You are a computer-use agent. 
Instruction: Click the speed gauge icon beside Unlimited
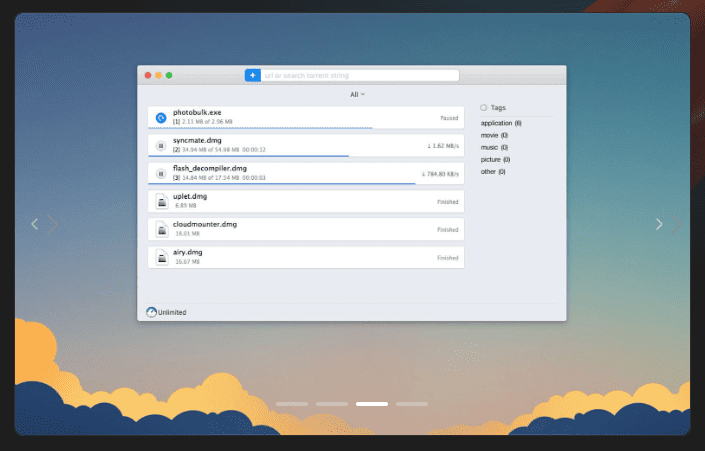pos(152,312)
